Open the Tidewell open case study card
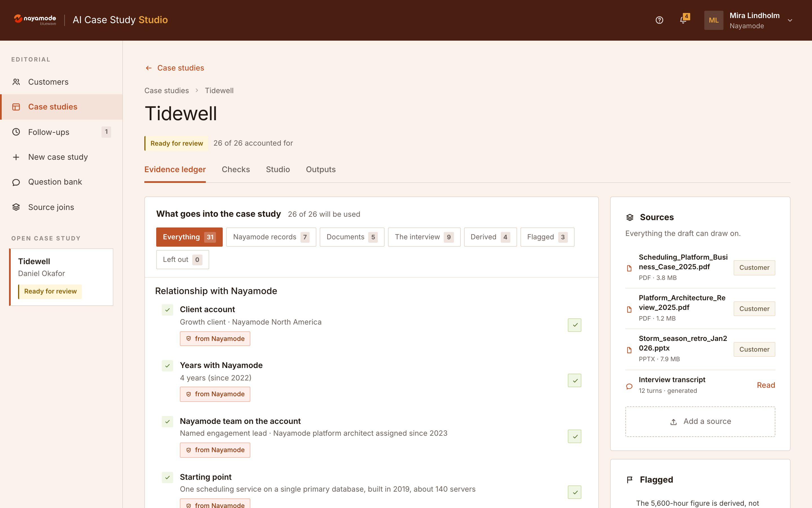This screenshot has width=812, height=508. coord(61,277)
